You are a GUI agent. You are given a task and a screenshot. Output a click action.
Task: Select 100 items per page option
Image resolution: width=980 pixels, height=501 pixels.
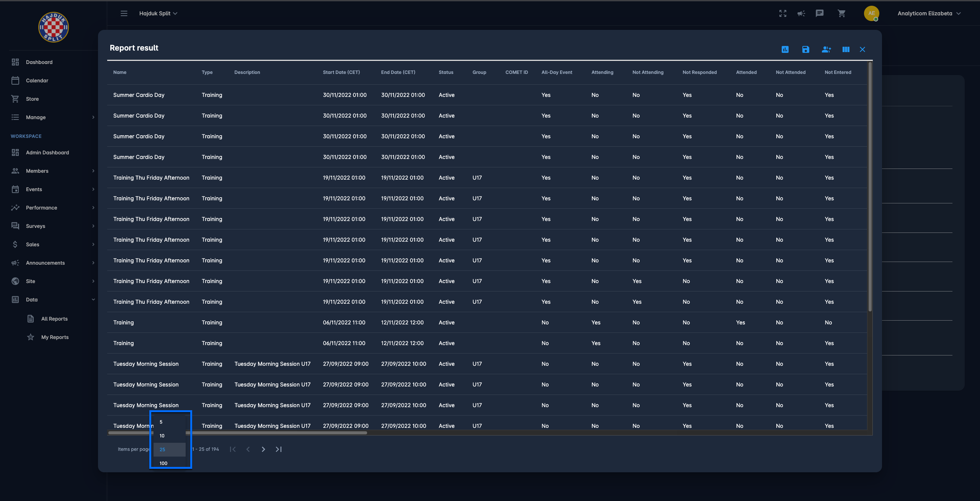[163, 463]
